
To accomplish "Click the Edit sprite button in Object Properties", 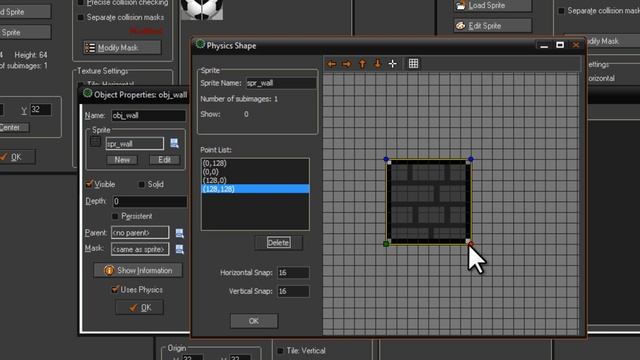I will coord(164,160).
